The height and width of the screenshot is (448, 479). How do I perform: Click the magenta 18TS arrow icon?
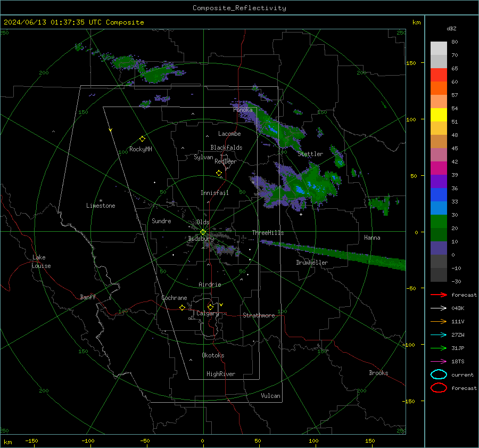(x=439, y=362)
